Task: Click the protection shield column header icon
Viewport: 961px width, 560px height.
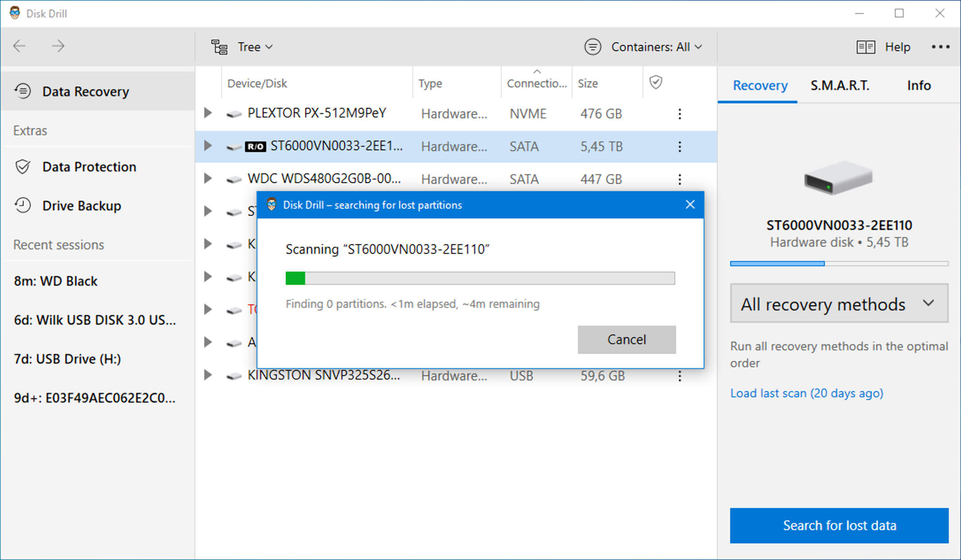Action: pyautogui.click(x=656, y=82)
